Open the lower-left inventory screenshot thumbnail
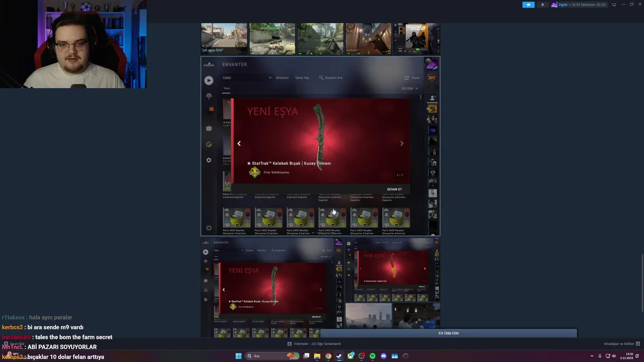Screen dimensions: 644x362 pyautogui.click(x=272, y=288)
